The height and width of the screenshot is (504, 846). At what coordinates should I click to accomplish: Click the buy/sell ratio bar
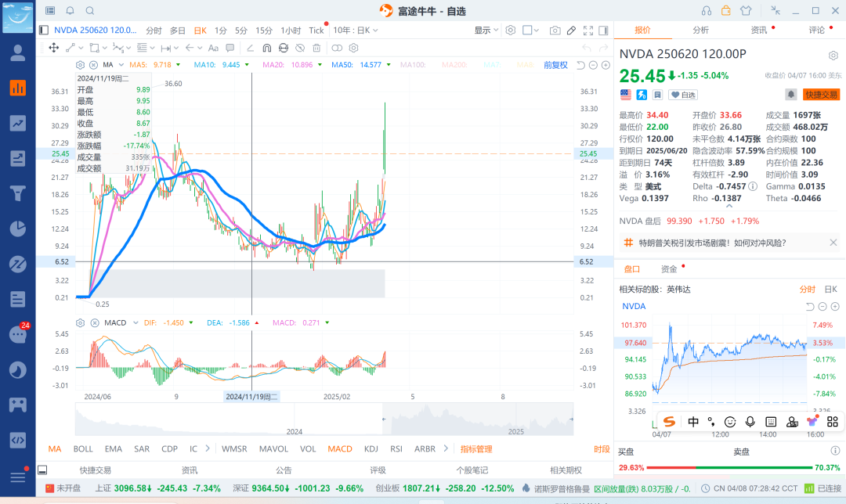point(729,468)
